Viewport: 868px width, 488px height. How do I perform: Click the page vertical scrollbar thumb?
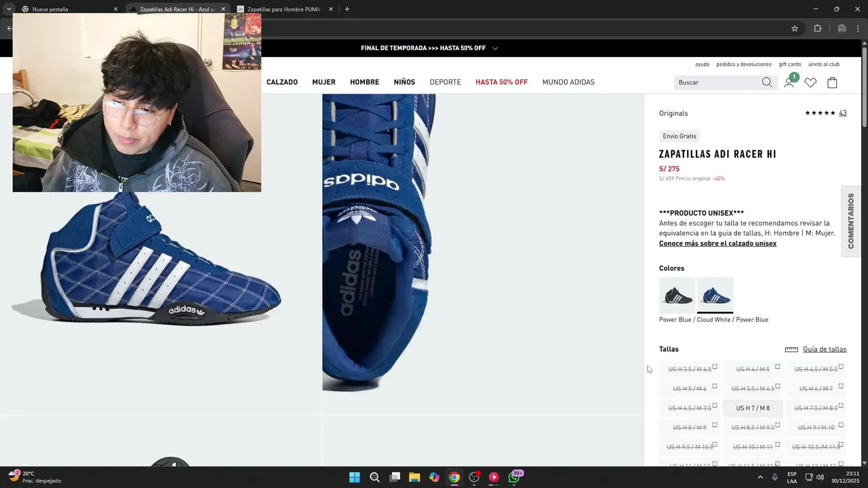[865, 87]
